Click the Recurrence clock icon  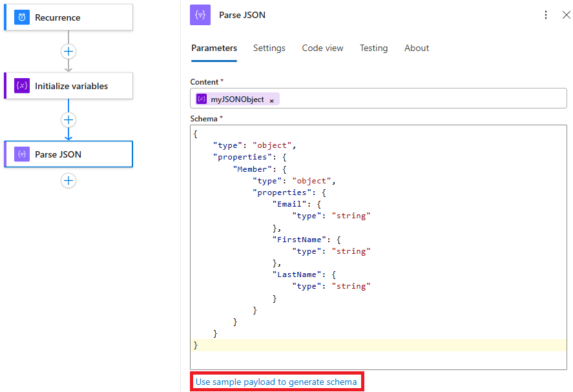click(x=22, y=17)
